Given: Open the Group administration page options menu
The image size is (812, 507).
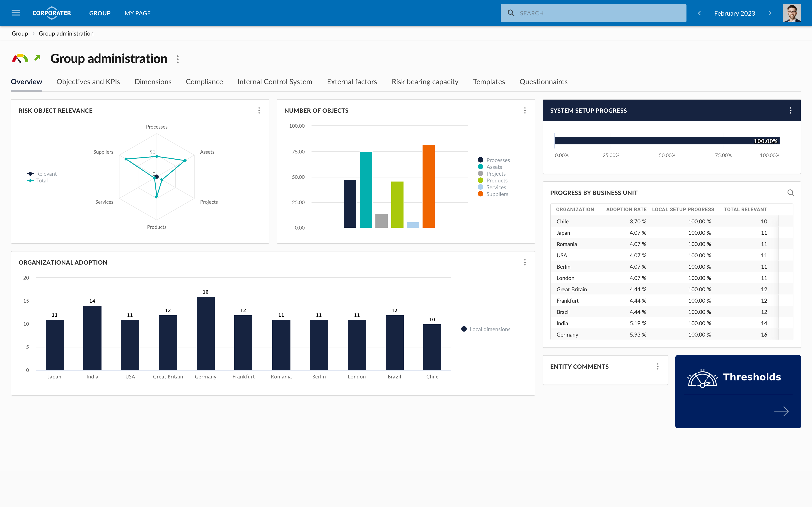Looking at the screenshot, I should (177, 59).
